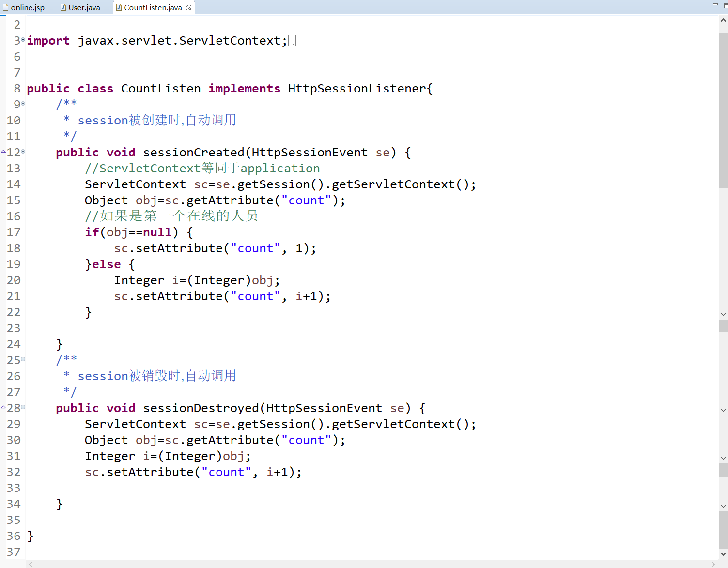Viewport: 728px width, 568px height.
Task: Click line number 23 in the gutter
Action: coord(14,328)
